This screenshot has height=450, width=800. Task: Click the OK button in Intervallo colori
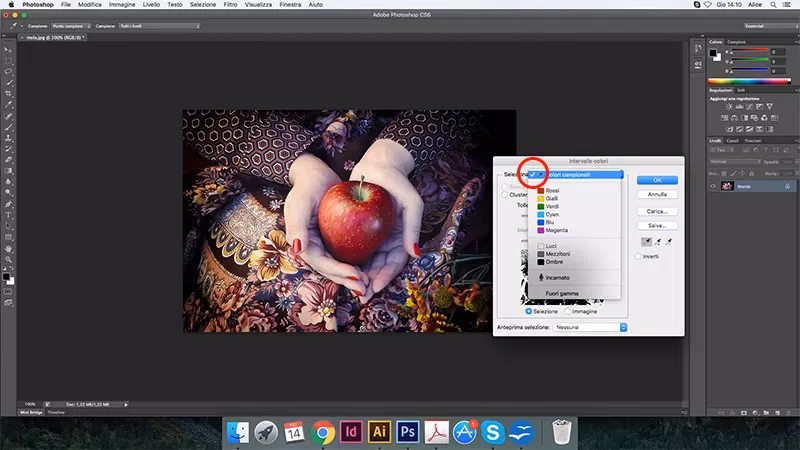[657, 180]
